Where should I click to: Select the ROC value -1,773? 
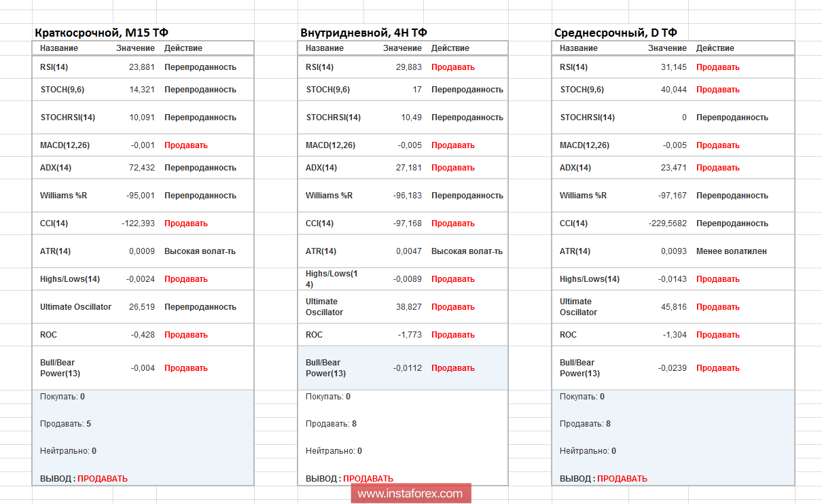pos(410,335)
